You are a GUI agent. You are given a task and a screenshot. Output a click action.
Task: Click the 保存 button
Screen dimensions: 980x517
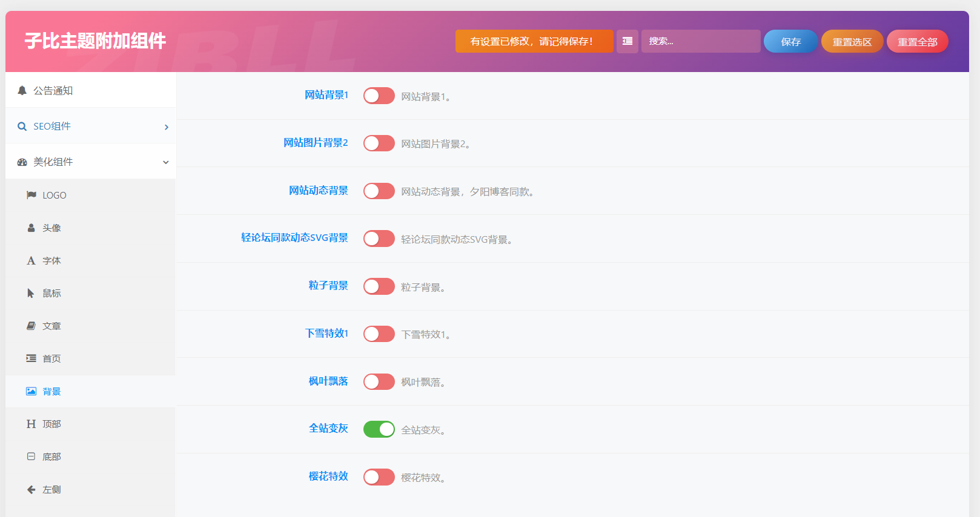pos(791,41)
